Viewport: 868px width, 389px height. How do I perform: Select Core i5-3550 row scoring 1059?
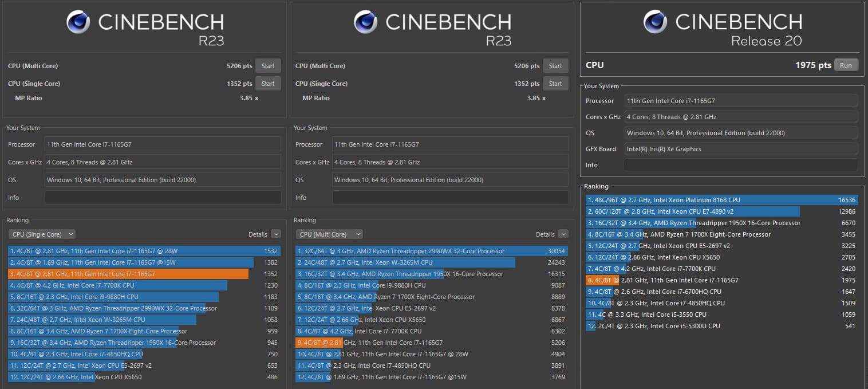(721, 315)
